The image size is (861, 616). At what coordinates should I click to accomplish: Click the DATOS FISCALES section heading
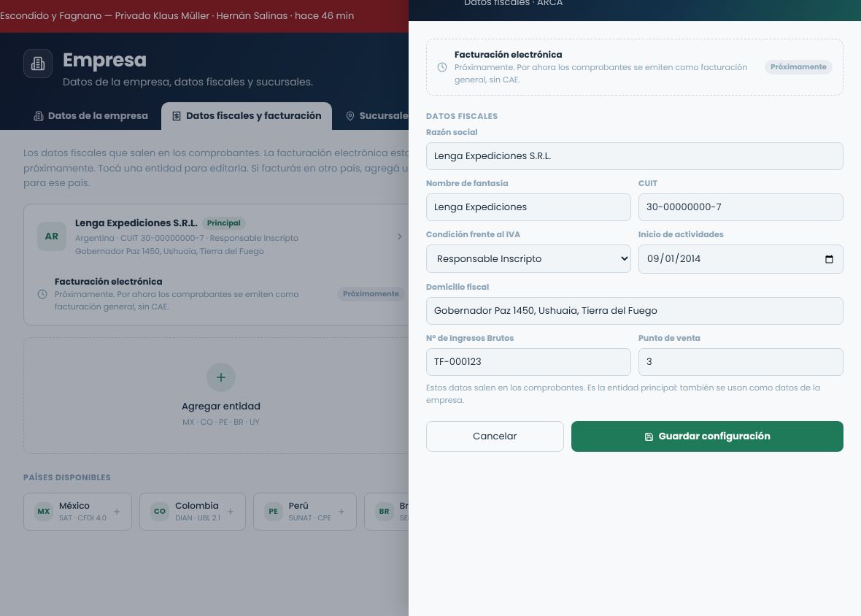(462, 116)
